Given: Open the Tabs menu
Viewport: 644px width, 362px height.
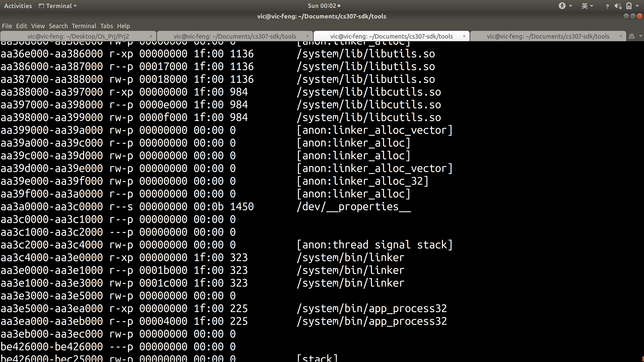Looking at the screenshot, I should pyautogui.click(x=106, y=26).
